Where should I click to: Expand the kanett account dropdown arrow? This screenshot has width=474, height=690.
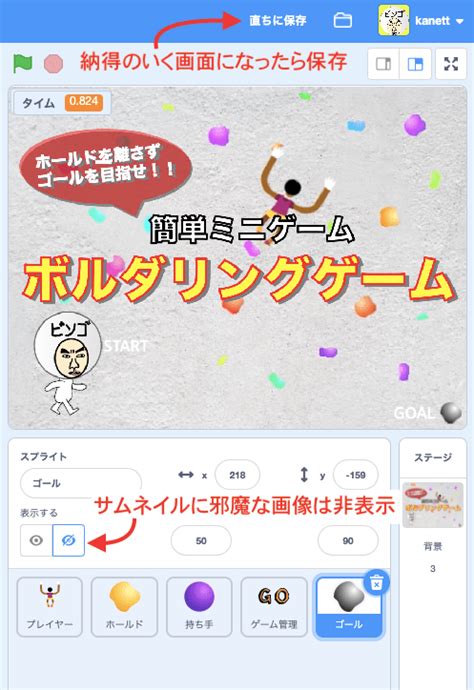click(x=459, y=21)
